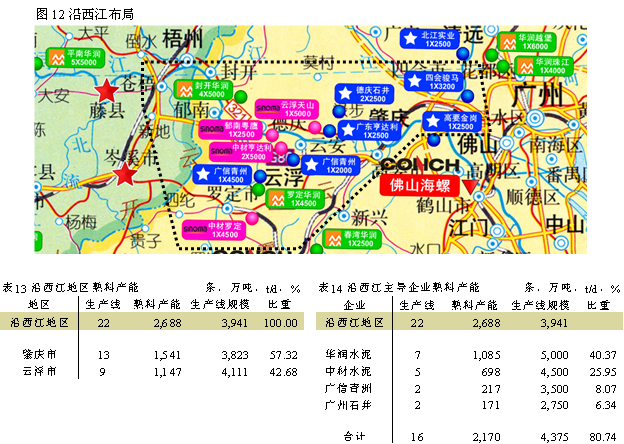The width and height of the screenshot is (624, 444).
Task: Click the 57.32 share cell
Action: 283,355
